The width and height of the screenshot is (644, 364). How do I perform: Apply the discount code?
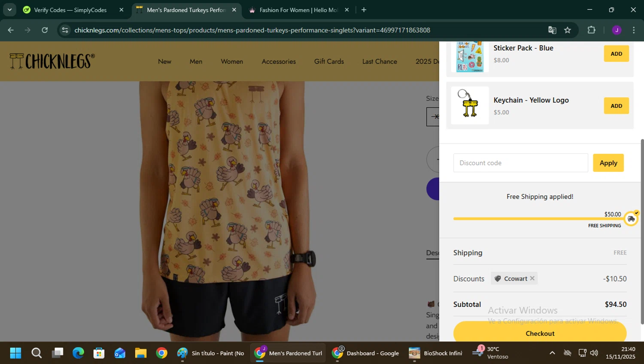click(608, 163)
